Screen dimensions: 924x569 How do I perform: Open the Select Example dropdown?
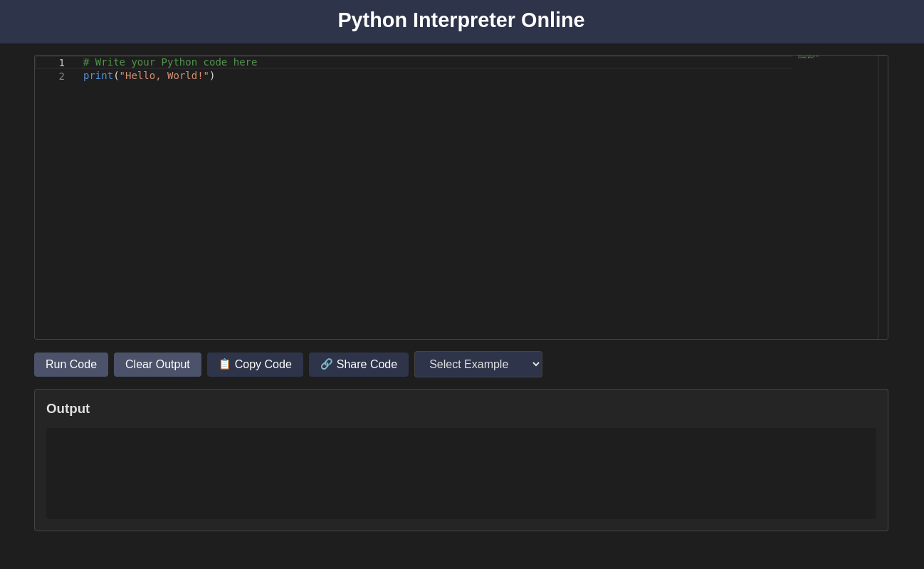(478, 365)
